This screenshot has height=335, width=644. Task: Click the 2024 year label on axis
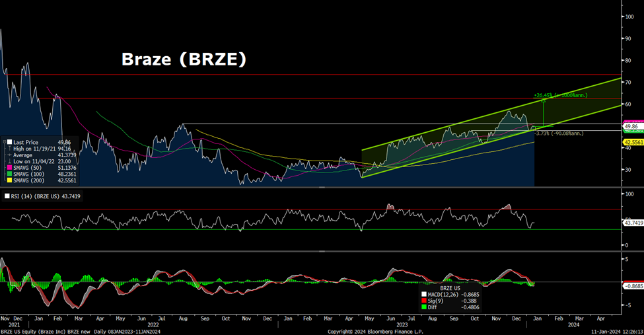click(x=574, y=324)
